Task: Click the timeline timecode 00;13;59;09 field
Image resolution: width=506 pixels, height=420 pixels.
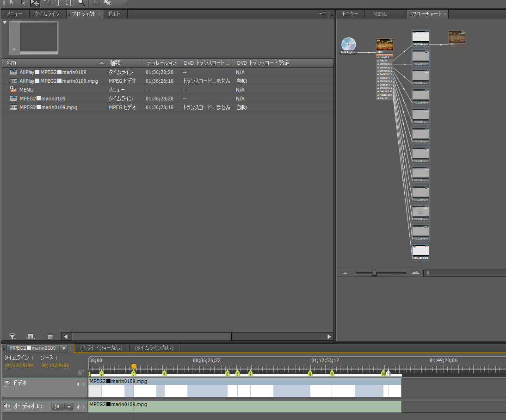Action: coord(19,365)
